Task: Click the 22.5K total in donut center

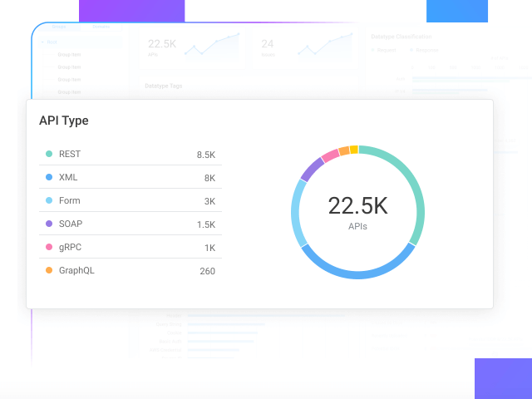Action: [x=357, y=205]
